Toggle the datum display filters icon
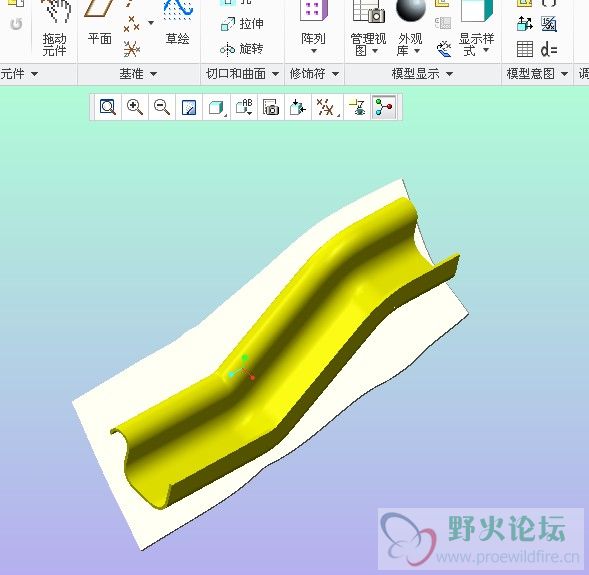This screenshot has height=575, width=589. [326, 107]
